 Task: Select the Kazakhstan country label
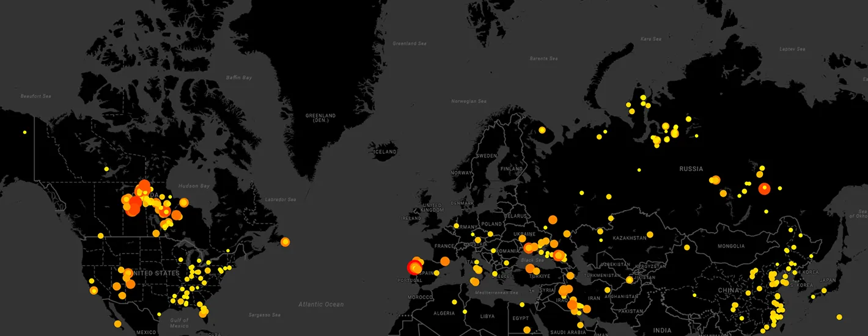pyautogui.click(x=629, y=237)
